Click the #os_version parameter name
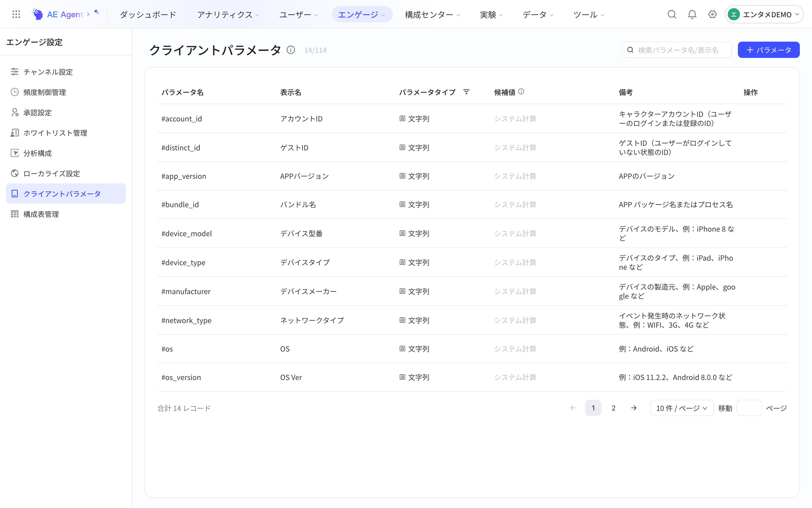 pos(181,377)
